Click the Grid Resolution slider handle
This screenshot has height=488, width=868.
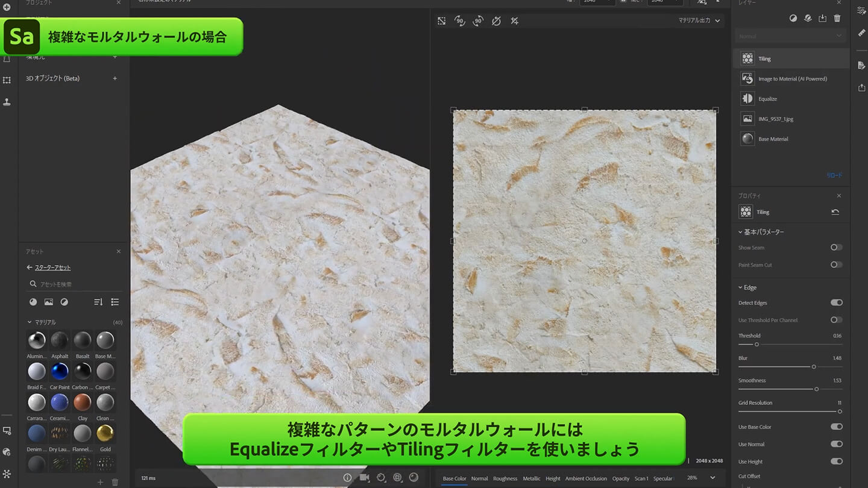[840, 411]
